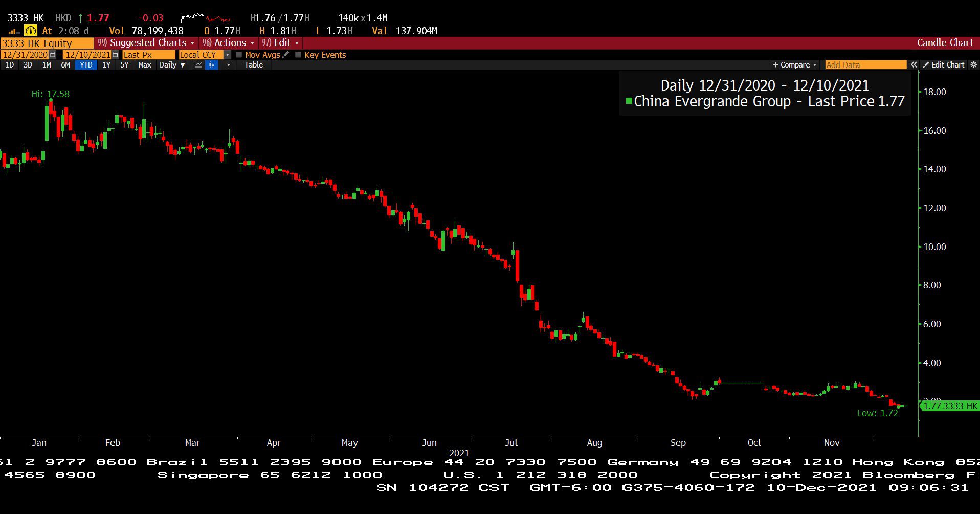980x514 pixels.
Task: Click the Add Data input field
Action: pyautogui.click(x=866, y=65)
